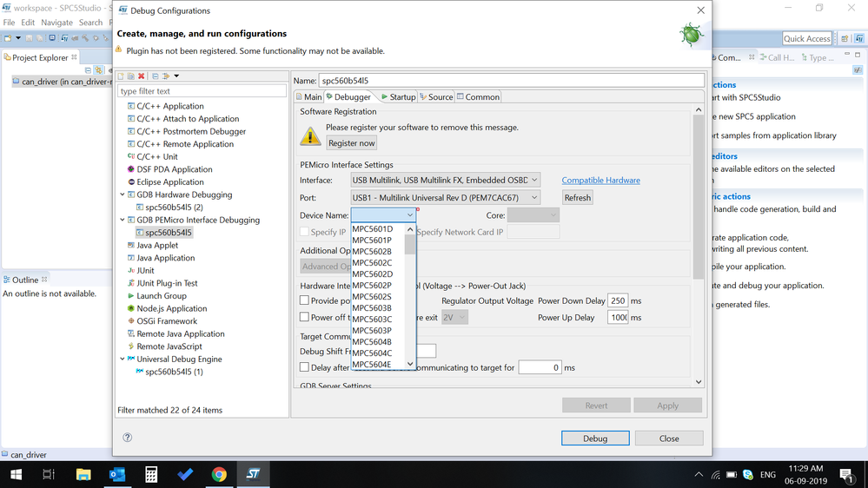Viewport: 868px width, 488px height.
Task: Show hidden system tray icons
Action: coord(699,475)
